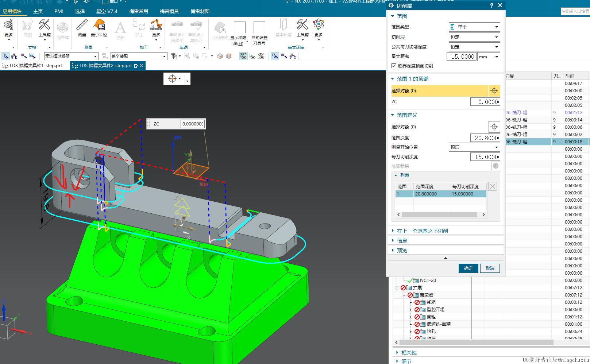Click the floating ZC value field in viewport
The height and width of the screenshot is (364, 590).
pyautogui.click(x=193, y=124)
